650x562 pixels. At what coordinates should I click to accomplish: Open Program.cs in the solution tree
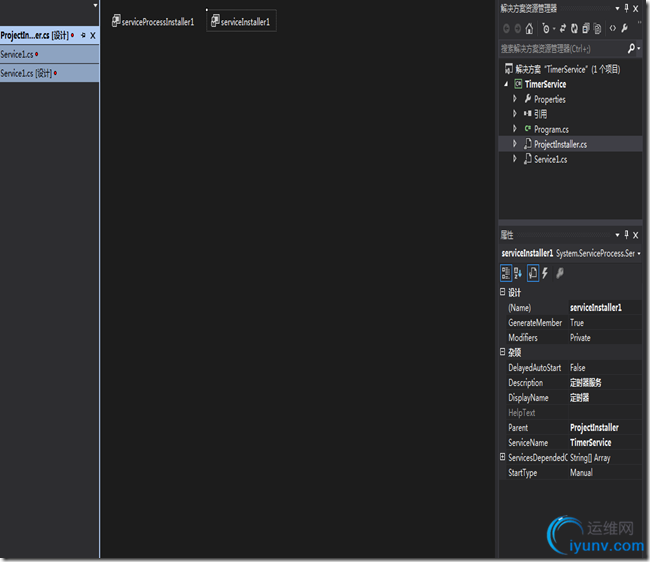(550, 129)
